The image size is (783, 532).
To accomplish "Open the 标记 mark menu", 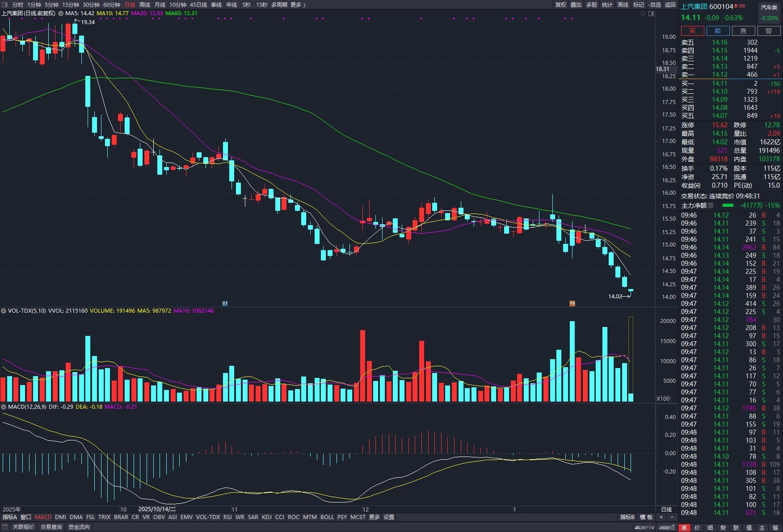I will [639, 4].
